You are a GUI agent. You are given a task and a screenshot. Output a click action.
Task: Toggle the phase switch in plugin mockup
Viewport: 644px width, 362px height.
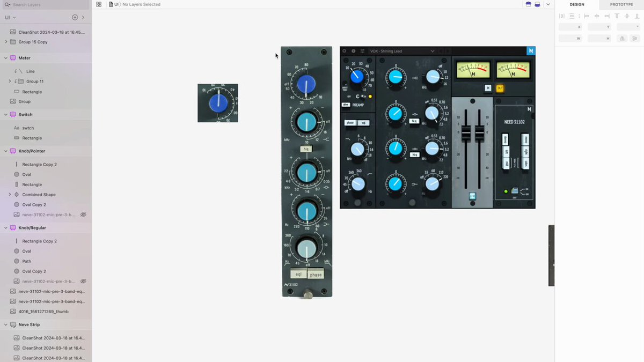[x=350, y=123]
